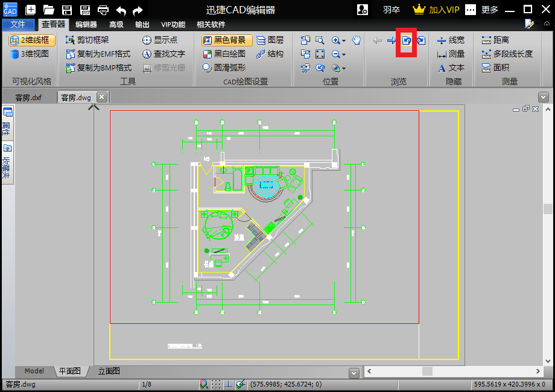Switch to the 编辑器 ribbon tab
This screenshot has width=555, height=392.
(x=86, y=24)
